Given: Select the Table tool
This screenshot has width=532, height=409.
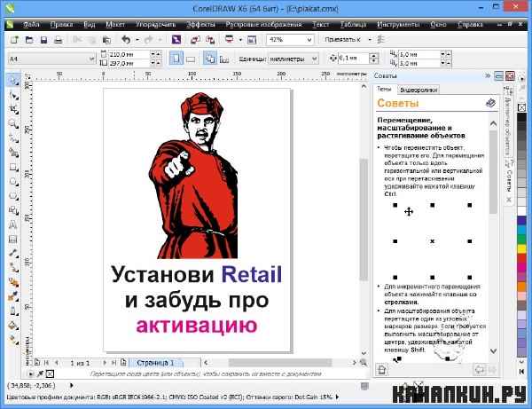Looking at the screenshot, I should 13,240.
